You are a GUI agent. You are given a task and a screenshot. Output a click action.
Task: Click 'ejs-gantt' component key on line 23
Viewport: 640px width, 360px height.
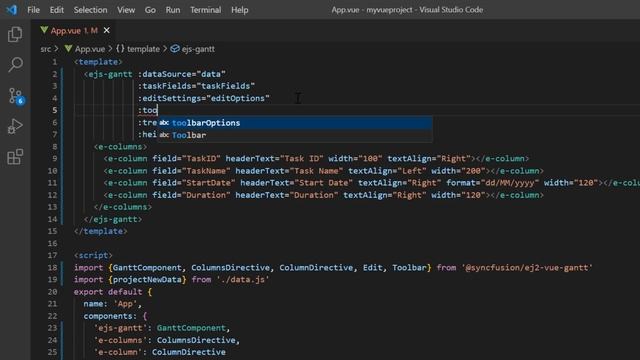pos(120,328)
